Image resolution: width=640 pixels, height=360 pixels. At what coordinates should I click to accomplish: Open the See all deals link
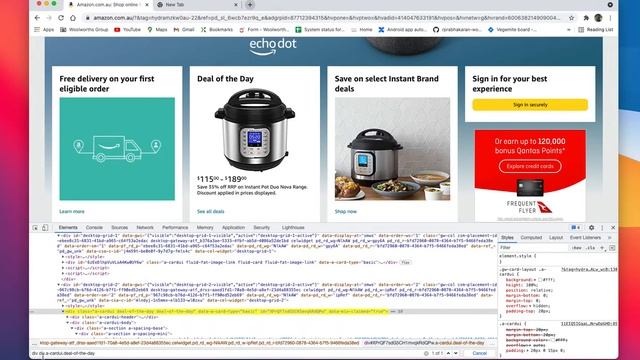click(211, 211)
